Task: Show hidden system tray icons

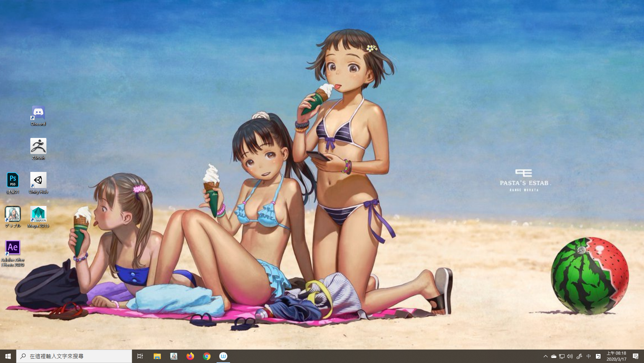Action: pos(545,356)
